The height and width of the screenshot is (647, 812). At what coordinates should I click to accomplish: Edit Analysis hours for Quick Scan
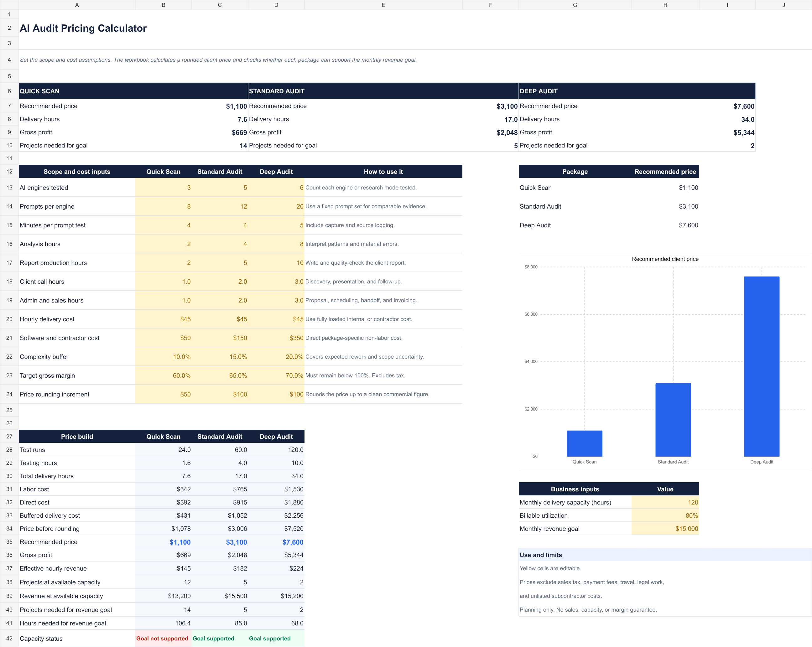point(164,244)
